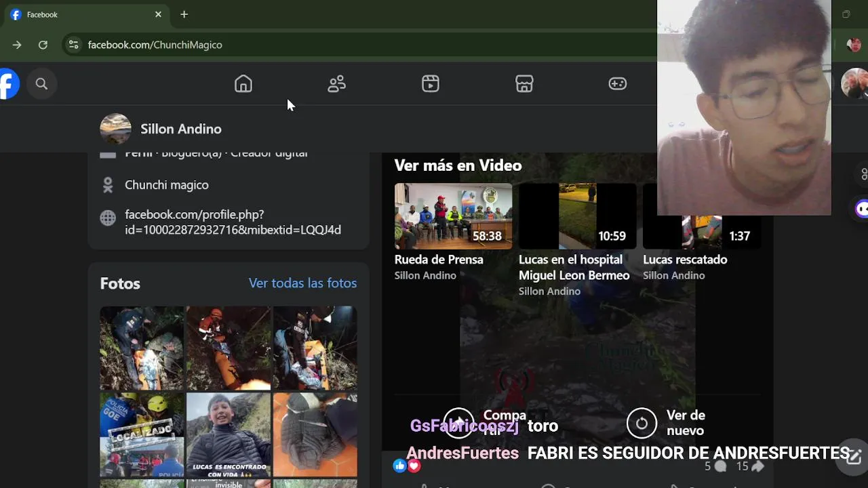Open the Lucas rescatado video title

[685, 260]
